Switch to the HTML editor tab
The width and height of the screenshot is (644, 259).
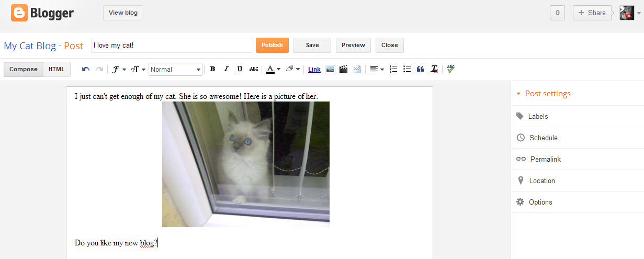[57, 70]
